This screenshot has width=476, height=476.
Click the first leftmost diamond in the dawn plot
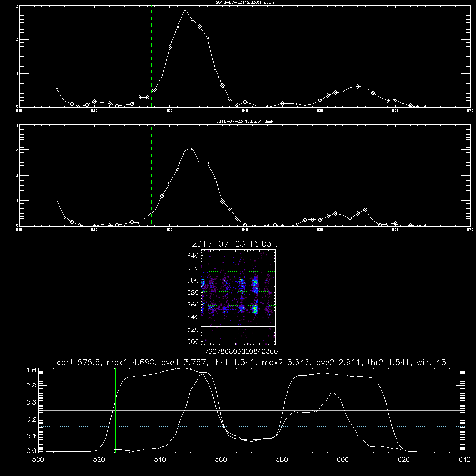[57, 90]
